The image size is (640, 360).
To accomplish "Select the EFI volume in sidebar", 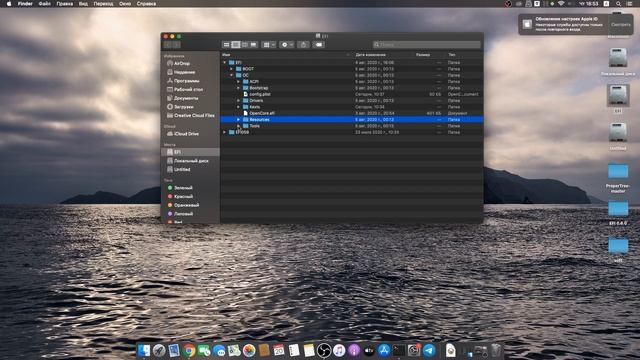I will click(190, 152).
